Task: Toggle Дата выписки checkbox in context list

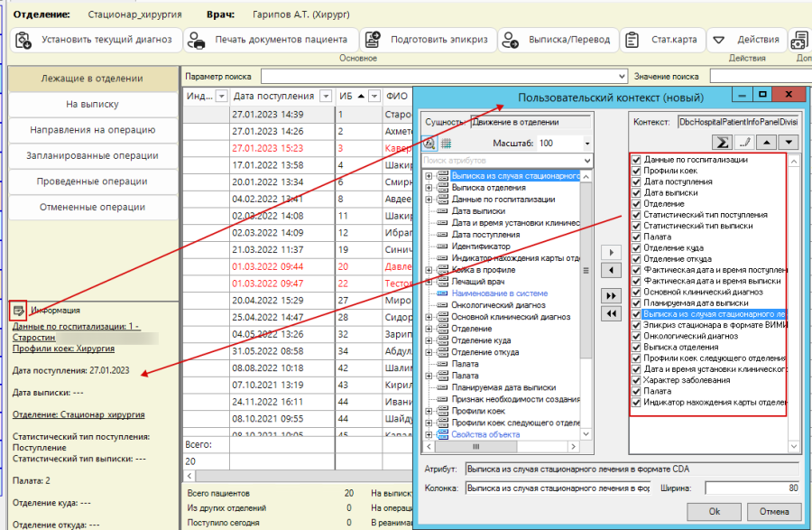Action: tap(636, 192)
